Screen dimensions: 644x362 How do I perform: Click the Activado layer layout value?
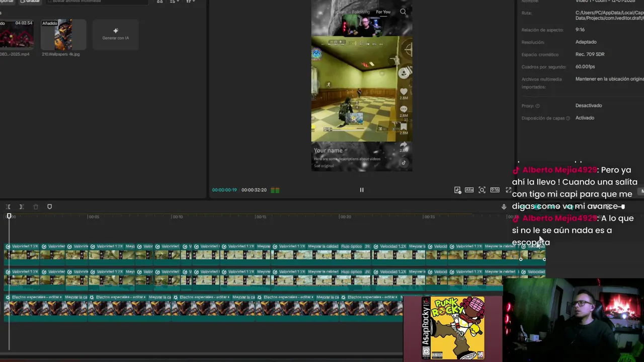(585, 118)
